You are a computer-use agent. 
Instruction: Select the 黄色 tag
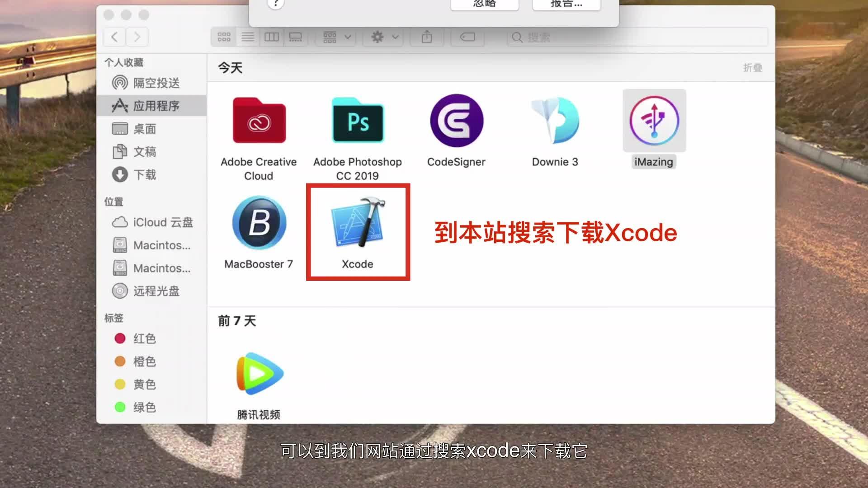(151, 385)
